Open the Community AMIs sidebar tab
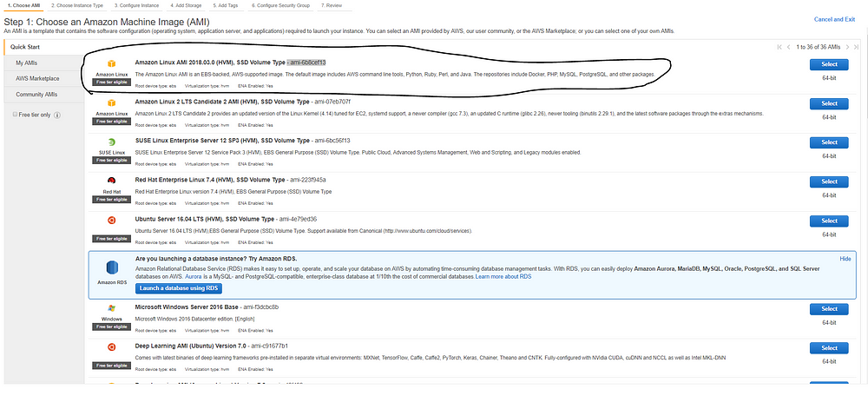The width and height of the screenshot is (868, 396). pos(44,95)
